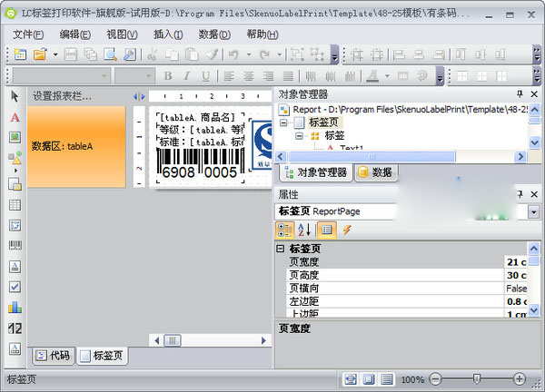Switch to the 数据 panel tab
The width and height of the screenshot is (545, 392).
point(376,172)
